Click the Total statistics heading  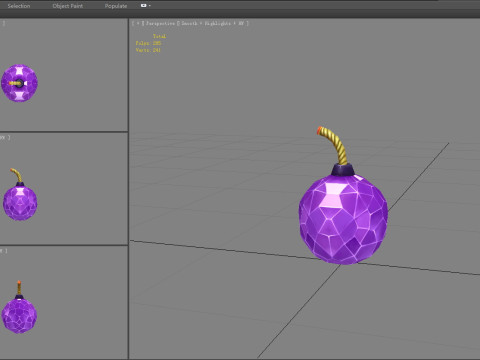click(159, 36)
